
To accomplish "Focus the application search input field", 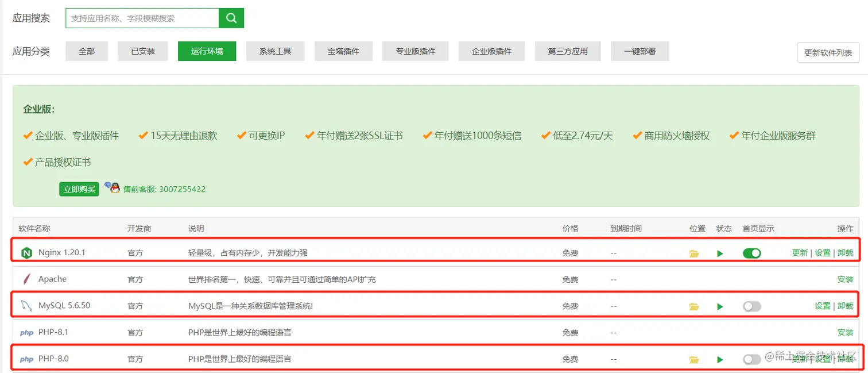I will pos(142,18).
